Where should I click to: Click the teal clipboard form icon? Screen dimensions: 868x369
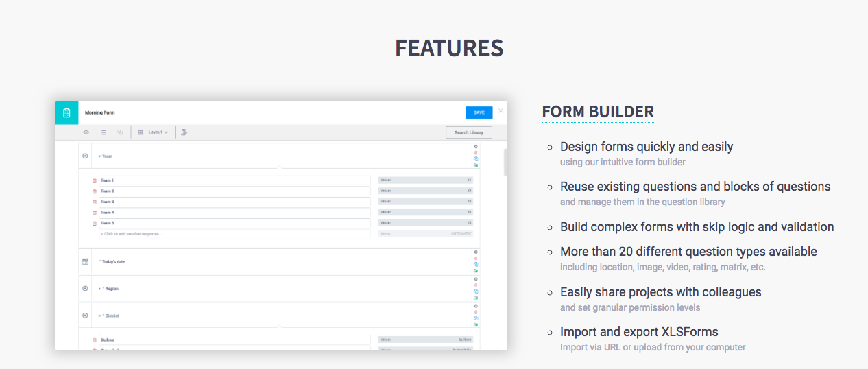67,112
